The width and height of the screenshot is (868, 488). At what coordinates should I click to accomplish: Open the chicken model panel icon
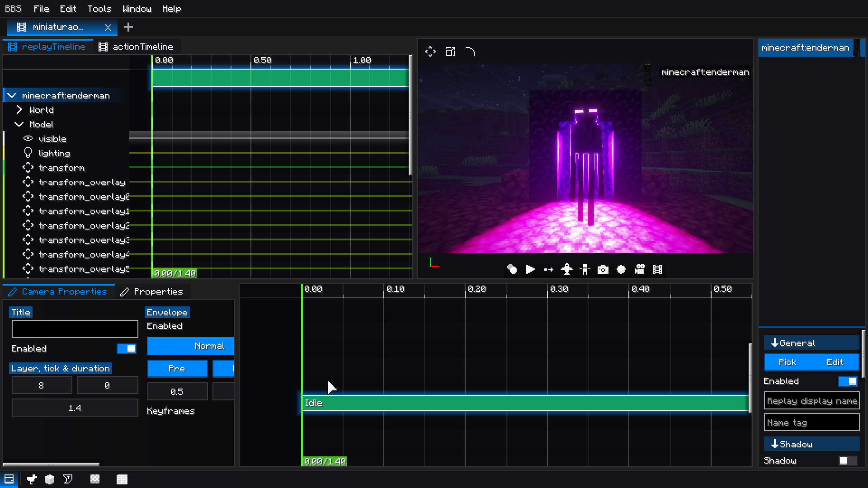click(32, 479)
